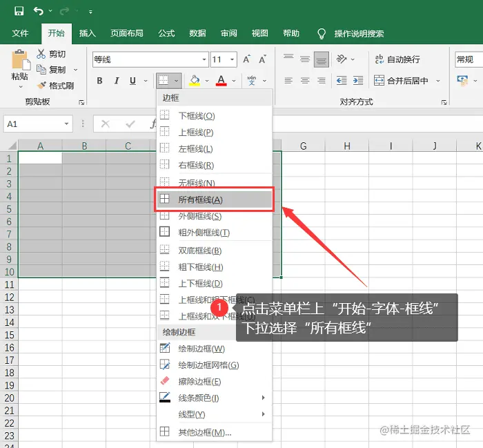
Task: Switch to the 公式 ribbon tab
Action: click(167, 33)
